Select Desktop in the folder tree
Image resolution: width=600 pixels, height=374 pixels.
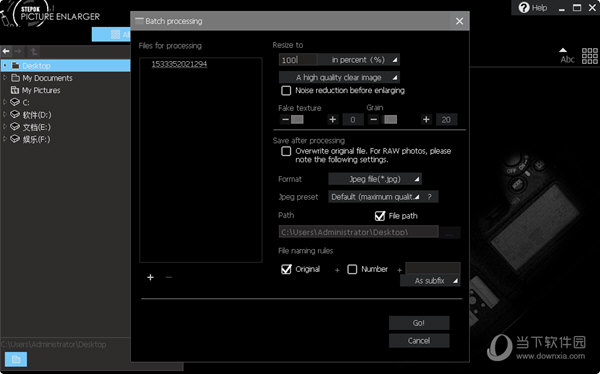36,65
